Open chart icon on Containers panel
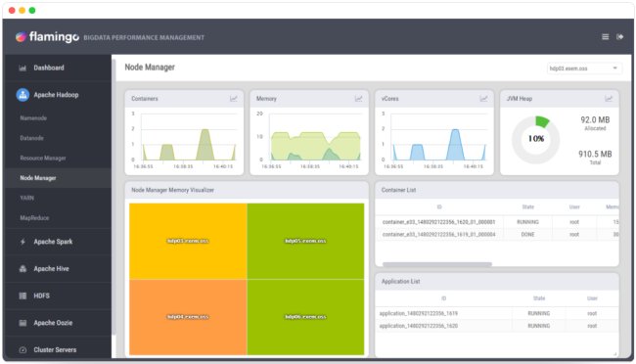 click(x=234, y=99)
